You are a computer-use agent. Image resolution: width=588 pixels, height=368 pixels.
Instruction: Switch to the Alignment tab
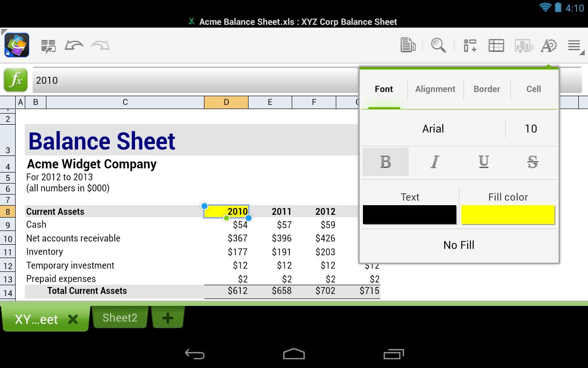tap(435, 89)
